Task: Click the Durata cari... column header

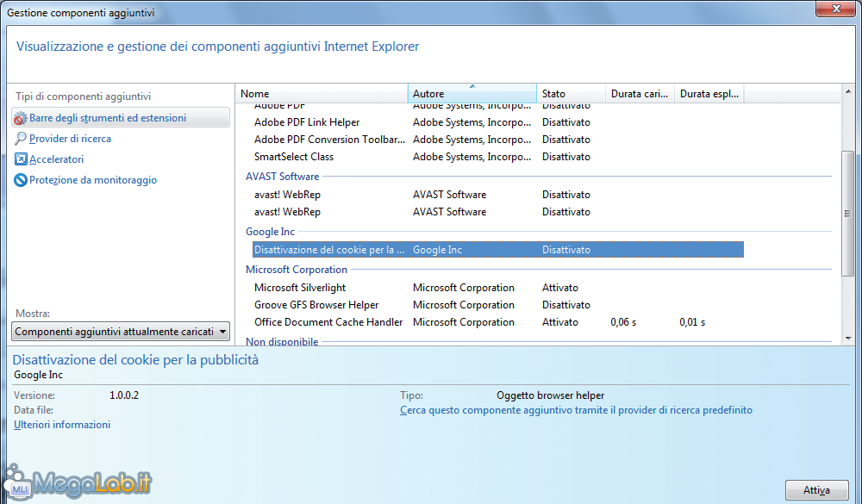Action: click(640, 93)
